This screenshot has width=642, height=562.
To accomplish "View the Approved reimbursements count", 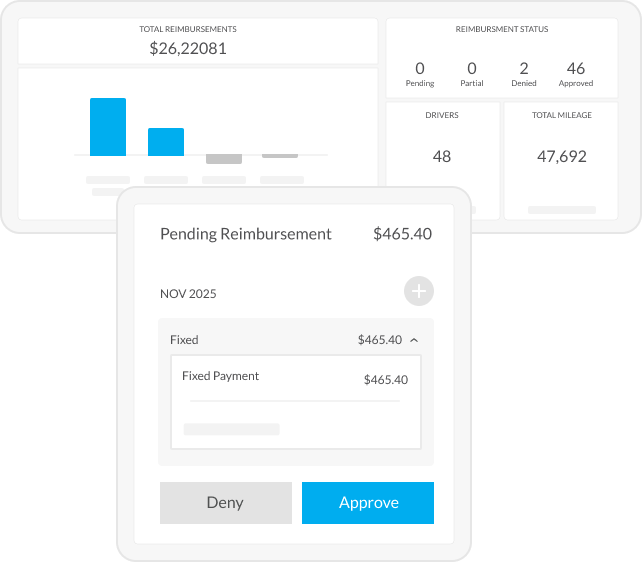I will click(576, 74).
